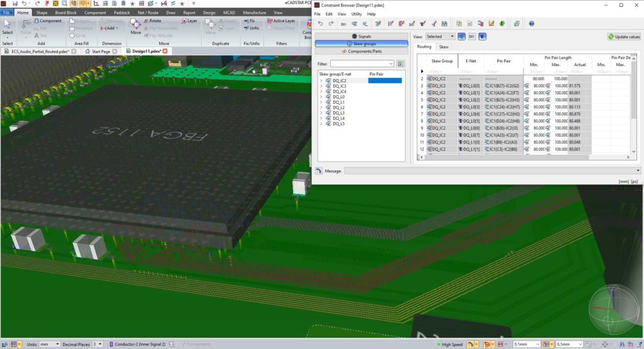The image size is (644, 349).
Task: Click the Update values button
Action: point(623,36)
